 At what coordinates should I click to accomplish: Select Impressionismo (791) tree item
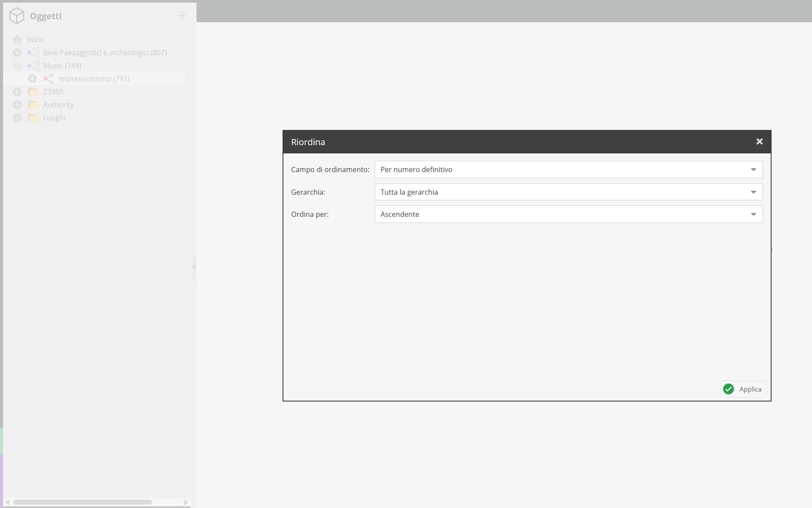94,79
